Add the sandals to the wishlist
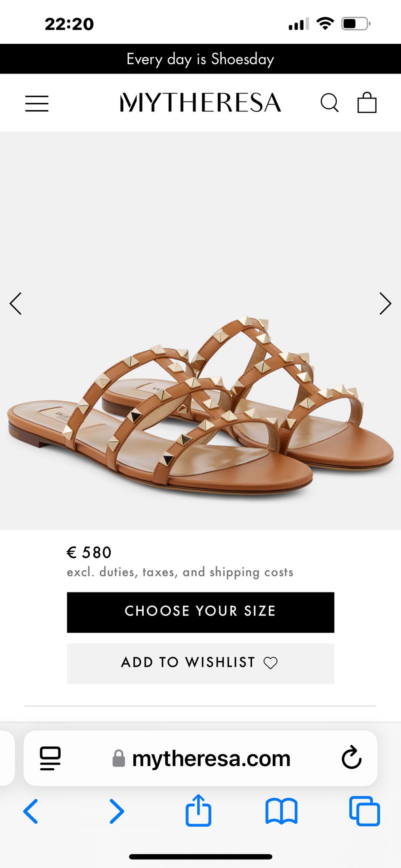The width and height of the screenshot is (401, 868). [200, 663]
